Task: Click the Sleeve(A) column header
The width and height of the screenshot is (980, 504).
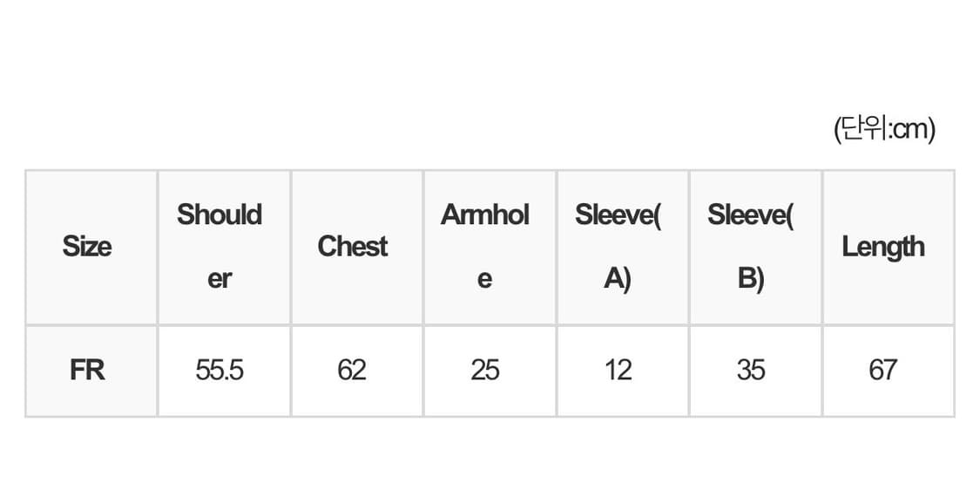Action: [618, 215]
